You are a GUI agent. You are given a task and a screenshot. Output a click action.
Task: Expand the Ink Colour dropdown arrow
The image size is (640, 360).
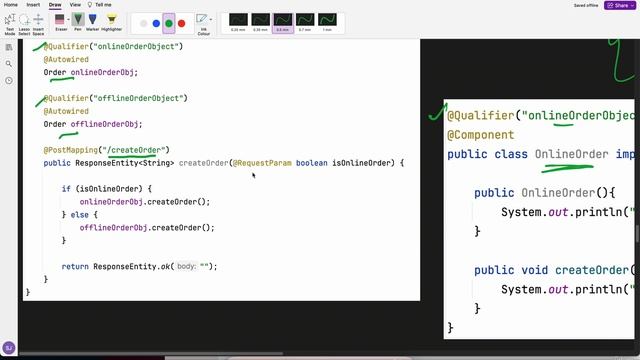click(211, 19)
